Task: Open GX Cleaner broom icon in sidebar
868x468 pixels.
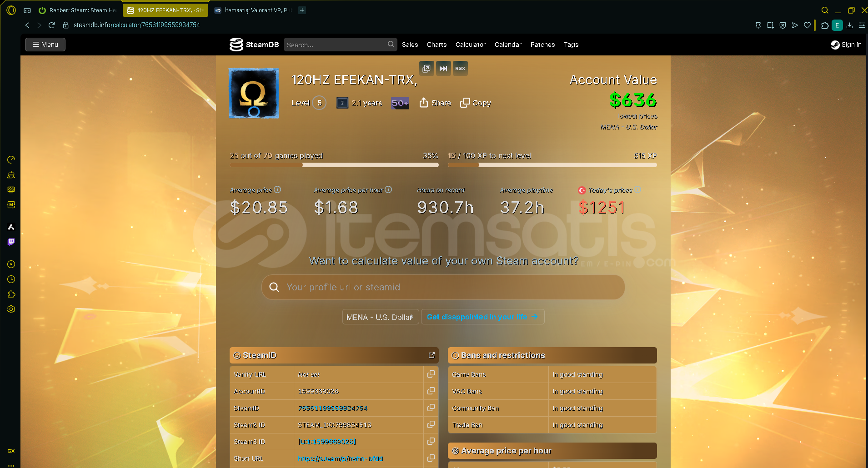Action: 11,175
